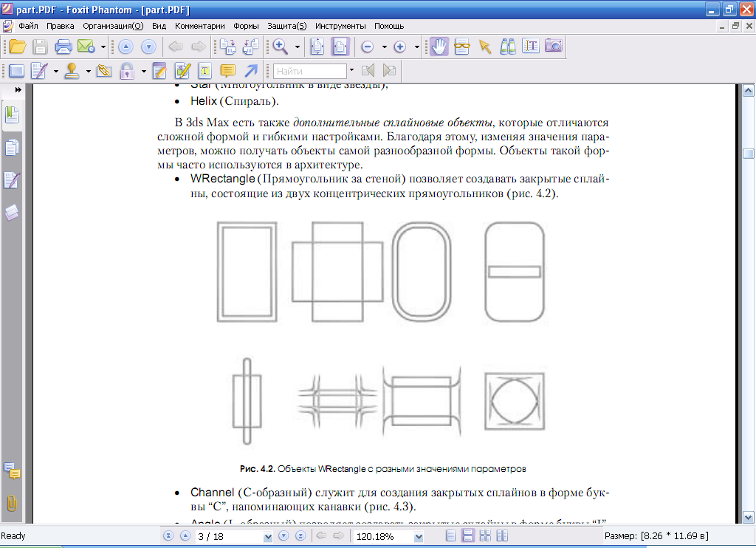Image resolution: width=756 pixels, height=548 pixels.
Task: Click the zoom in plus button
Action: pos(399,47)
